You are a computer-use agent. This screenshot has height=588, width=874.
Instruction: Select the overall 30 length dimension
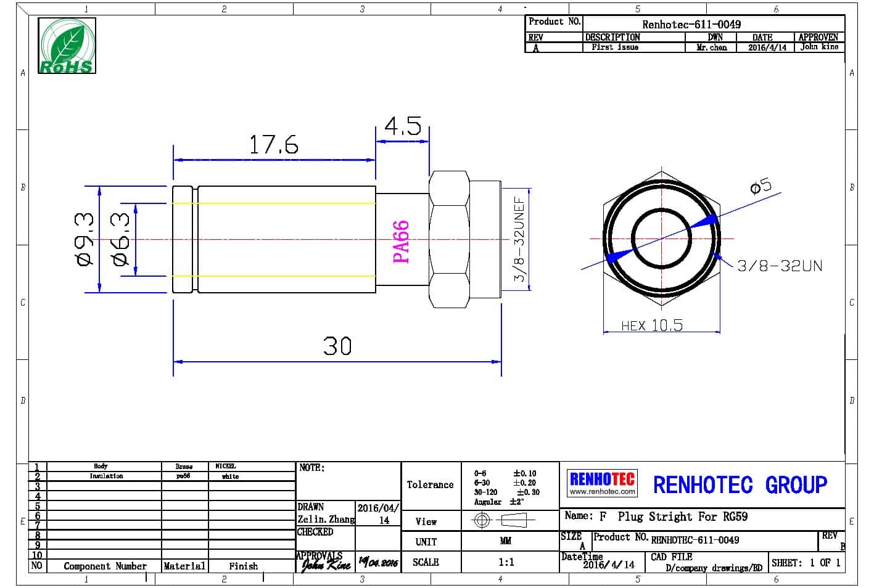(x=337, y=346)
